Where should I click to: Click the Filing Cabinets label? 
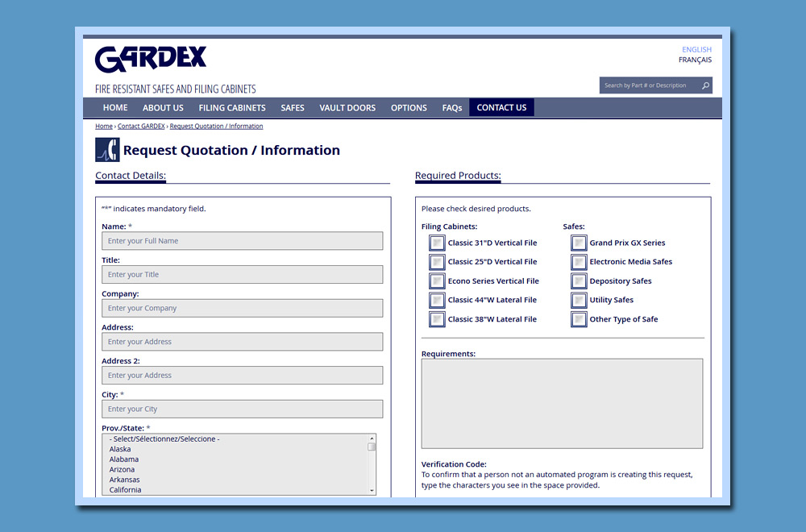pyautogui.click(x=449, y=227)
